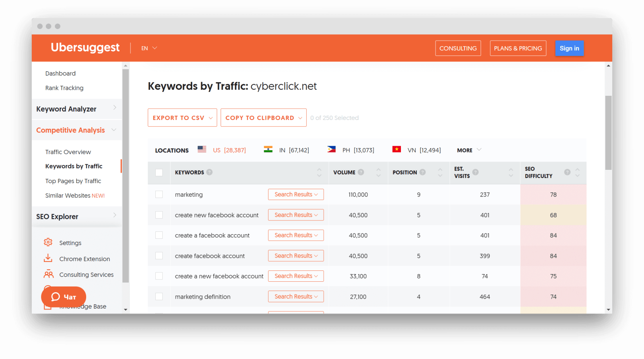Screen dimensions: 644x359
Task: Click the Philippines flag icon
Action: pyautogui.click(x=331, y=149)
